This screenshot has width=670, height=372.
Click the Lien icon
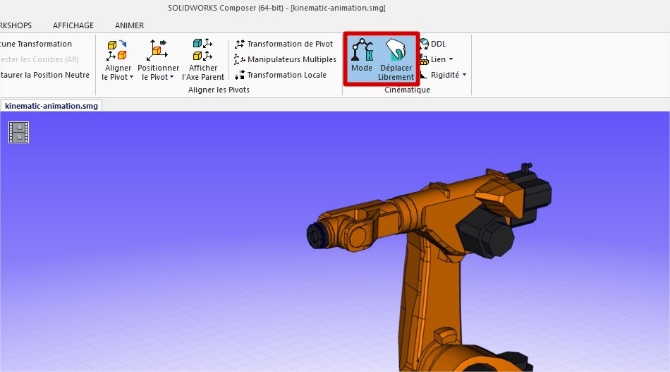pyautogui.click(x=424, y=59)
